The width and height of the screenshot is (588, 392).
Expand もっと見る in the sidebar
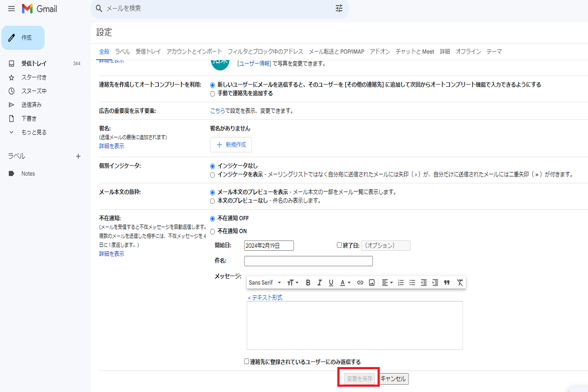pyautogui.click(x=34, y=132)
